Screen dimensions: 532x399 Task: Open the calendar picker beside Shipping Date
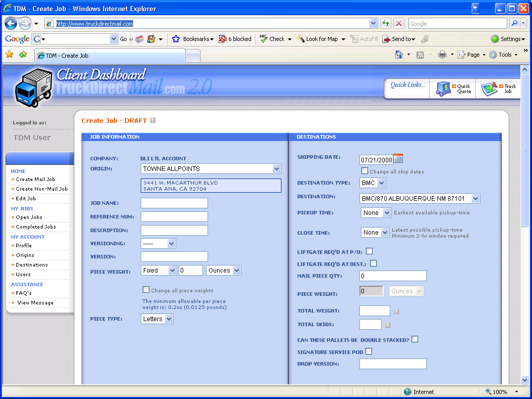398,159
